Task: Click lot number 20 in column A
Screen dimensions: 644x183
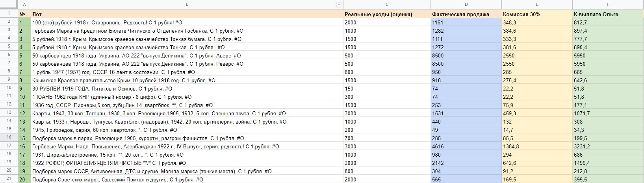Action: click(x=24, y=179)
